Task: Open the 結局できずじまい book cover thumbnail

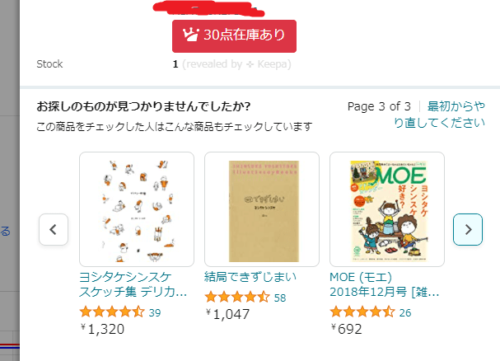Action: point(262,209)
